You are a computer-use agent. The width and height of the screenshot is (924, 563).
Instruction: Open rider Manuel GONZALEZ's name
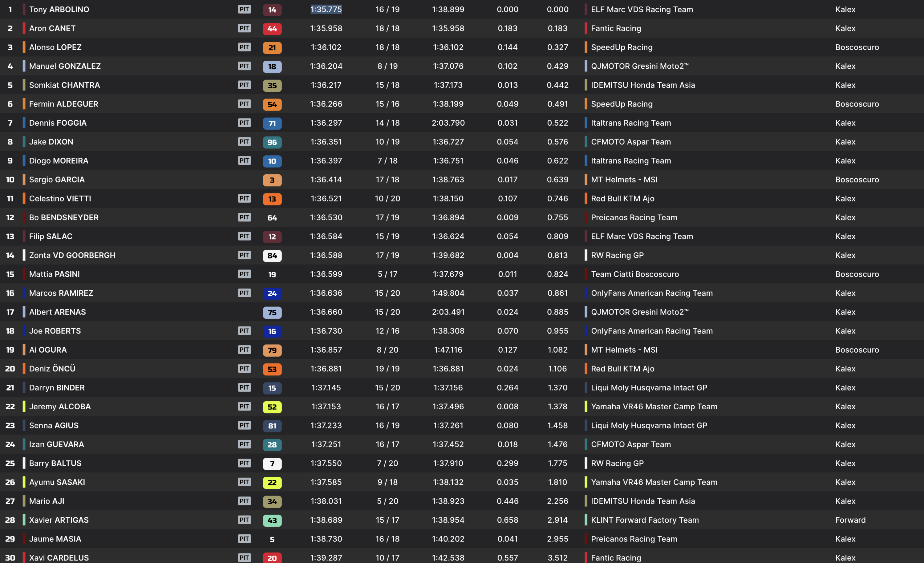click(65, 66)
